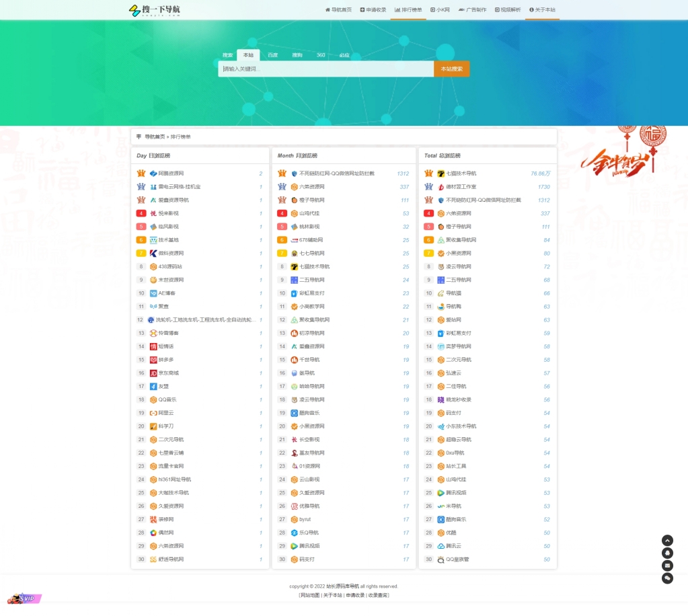Focus the keyword search input field

(x=326, y=69)
